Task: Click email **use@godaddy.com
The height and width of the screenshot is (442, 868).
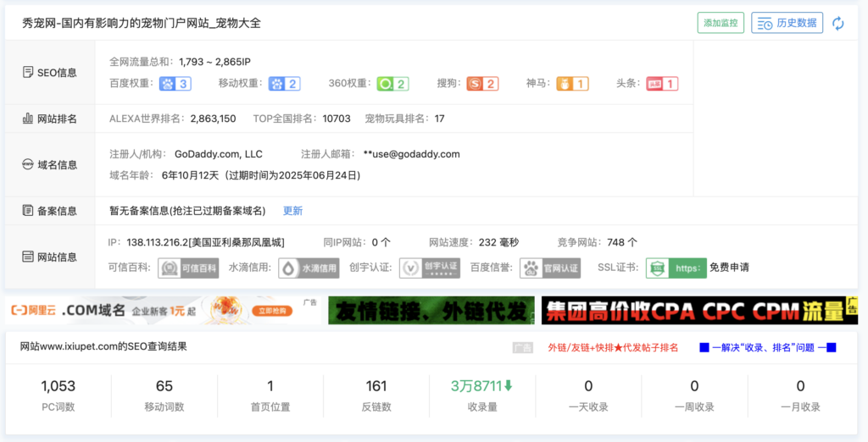Action: click(x=412, y=154)
